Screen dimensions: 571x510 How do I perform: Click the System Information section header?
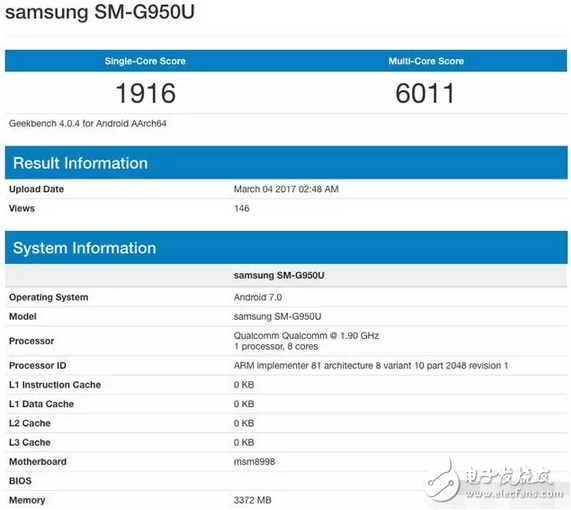tap(84, 248)
